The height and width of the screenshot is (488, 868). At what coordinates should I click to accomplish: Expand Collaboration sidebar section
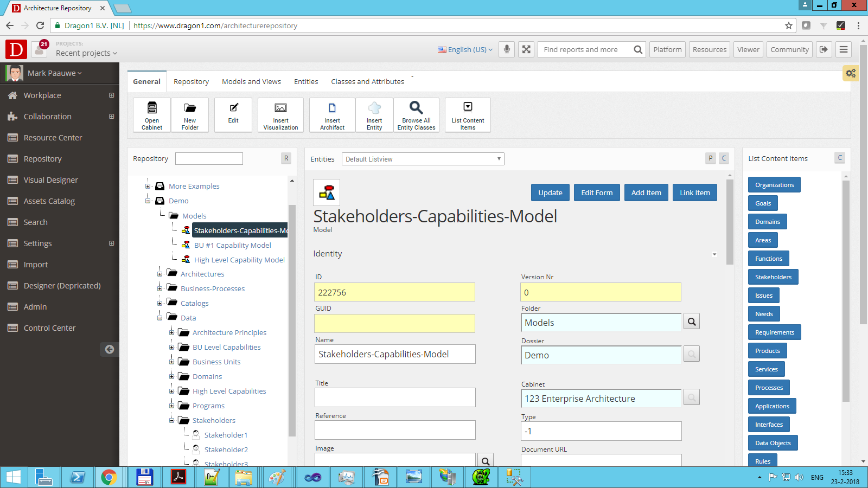coord(111,117)
